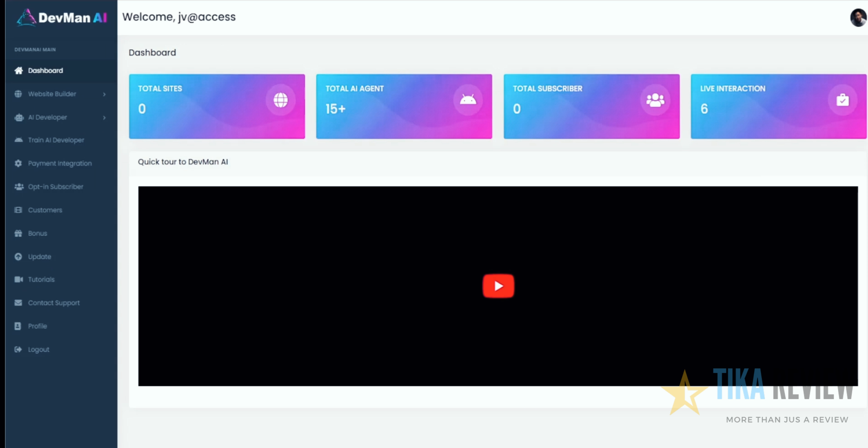Viewport: 868px width, 448px height.
Task: Click the Customers list icon
Action: (18, 210)
